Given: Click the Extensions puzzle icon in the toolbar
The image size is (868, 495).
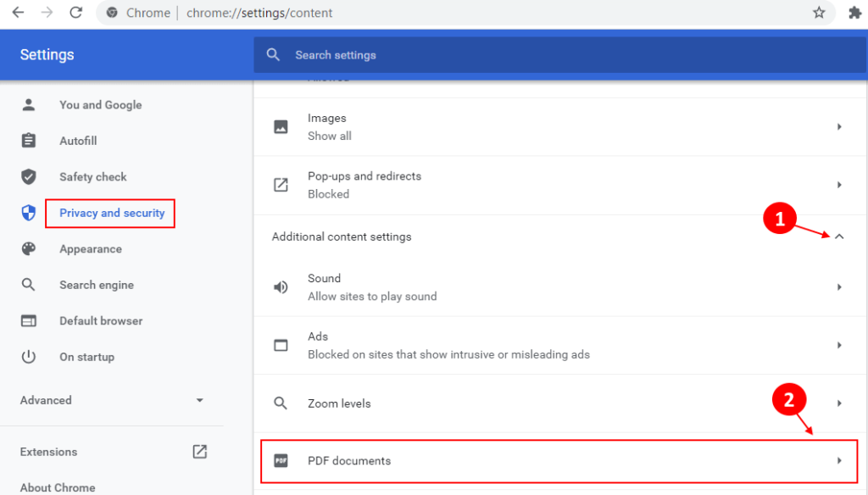Looking at the screenshot, I should tap(854, 13).
